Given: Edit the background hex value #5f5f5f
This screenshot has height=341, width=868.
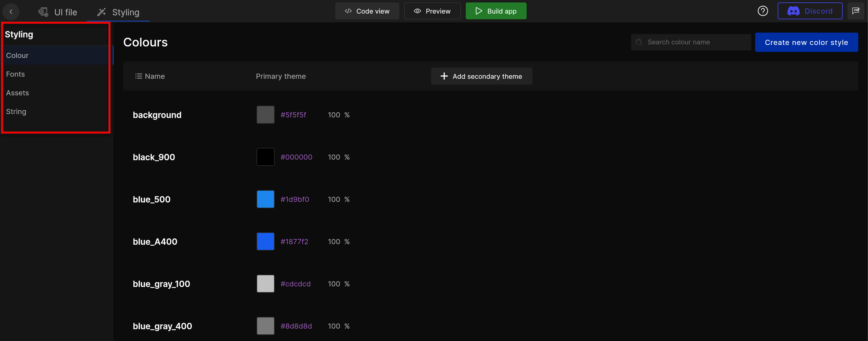Looking at the screenshot, I should point(293,115).
